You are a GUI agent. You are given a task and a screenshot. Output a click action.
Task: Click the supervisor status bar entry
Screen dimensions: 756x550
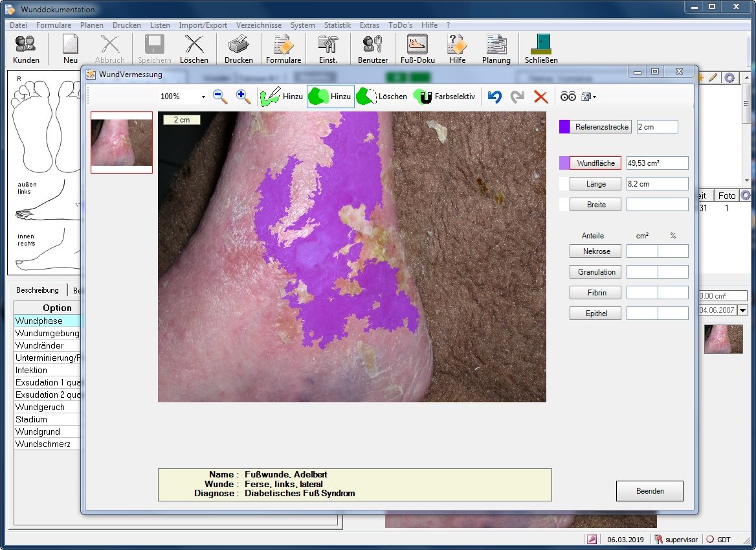[676, 540]
